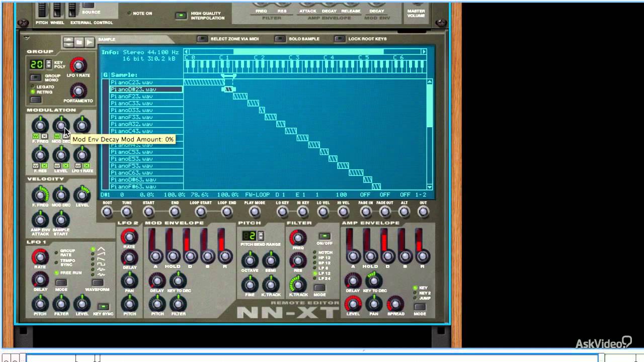Click the Filter Freq knob

coord(298,237)
